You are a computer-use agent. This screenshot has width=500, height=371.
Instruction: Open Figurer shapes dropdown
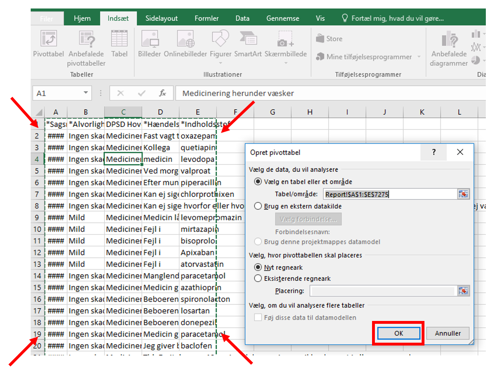click(220, 47)
